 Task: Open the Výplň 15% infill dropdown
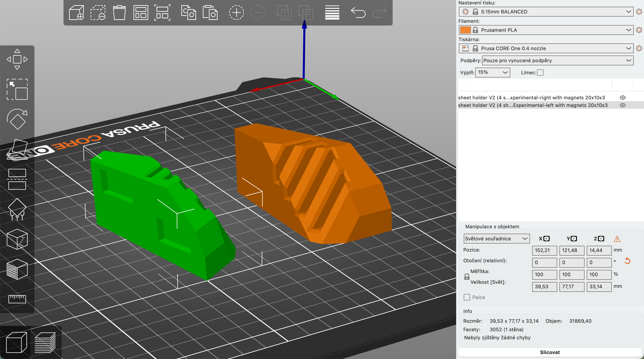coord(492,72)
